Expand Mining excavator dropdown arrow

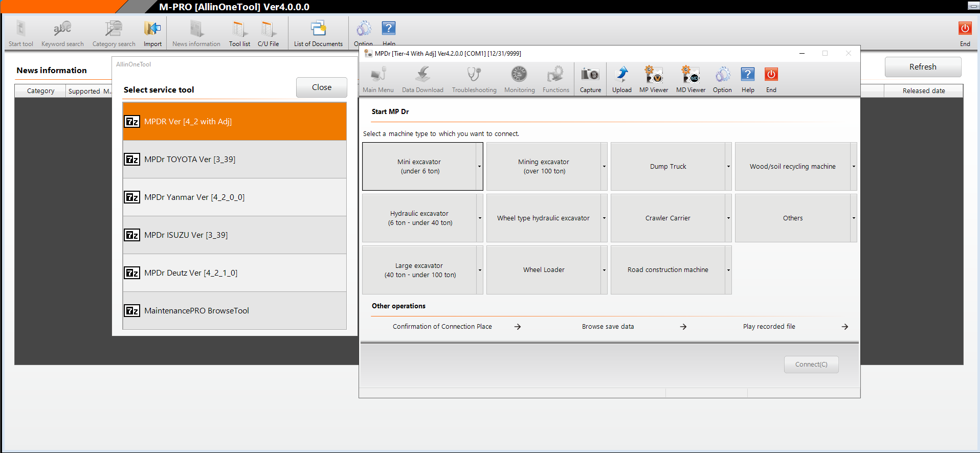tap(604, 167)
